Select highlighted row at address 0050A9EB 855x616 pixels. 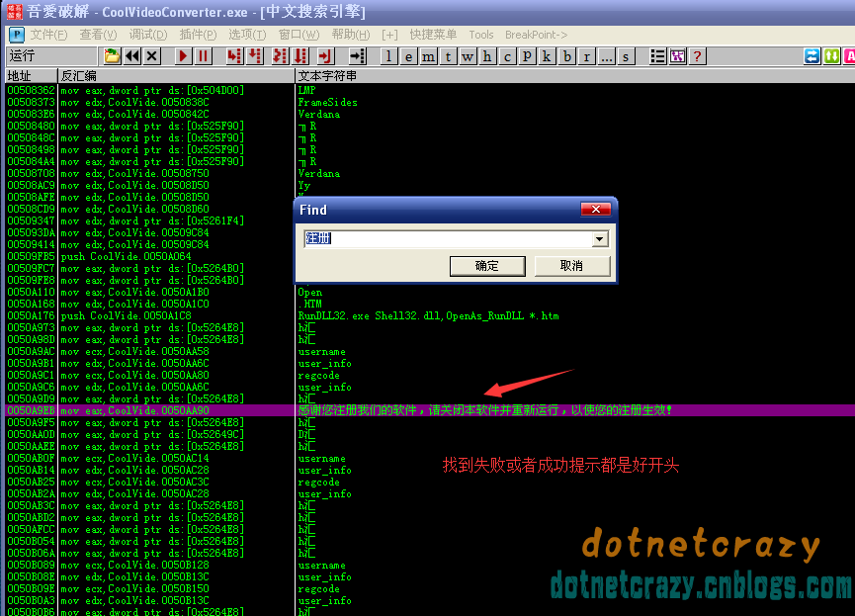tap(430, 410)
